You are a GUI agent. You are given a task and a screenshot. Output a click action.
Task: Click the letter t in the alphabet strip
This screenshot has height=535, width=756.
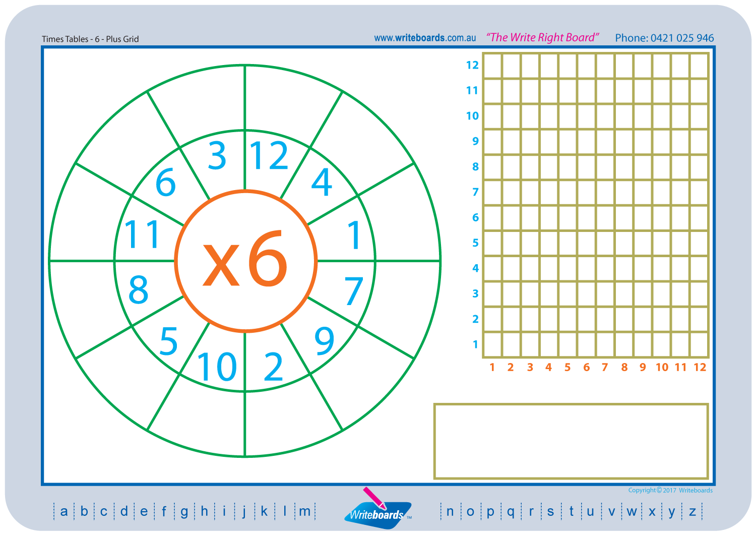572,511
